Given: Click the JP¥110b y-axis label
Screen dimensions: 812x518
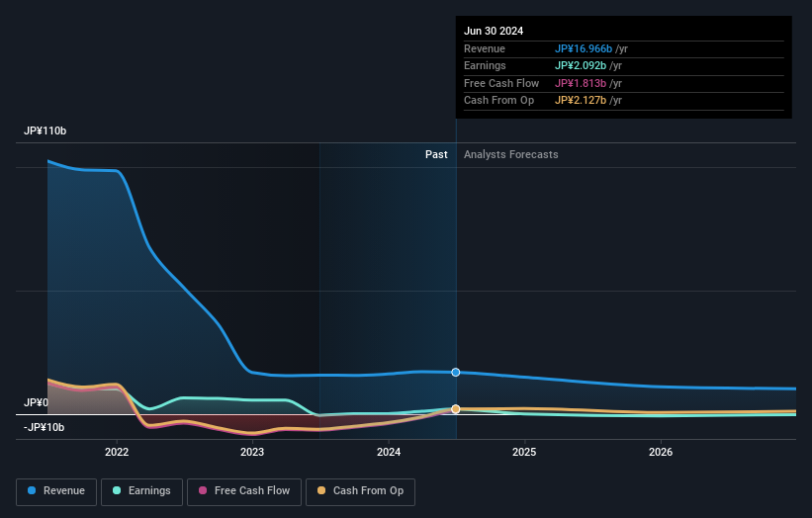Looking at the screenshot, I should [45, 130].
